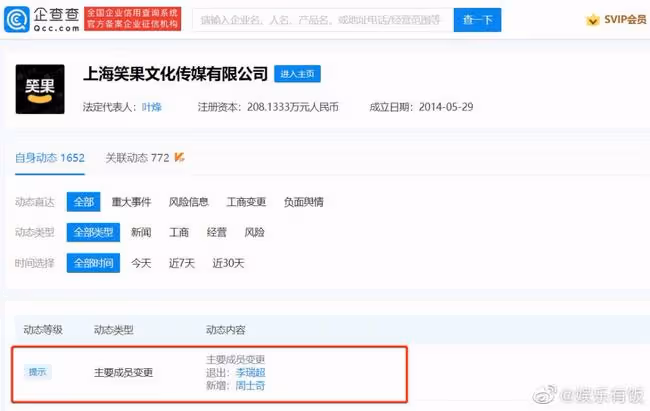The width and height of the screenshot is (650, 411).
Task: Click the SVIP crown icon
Action: 592,19
